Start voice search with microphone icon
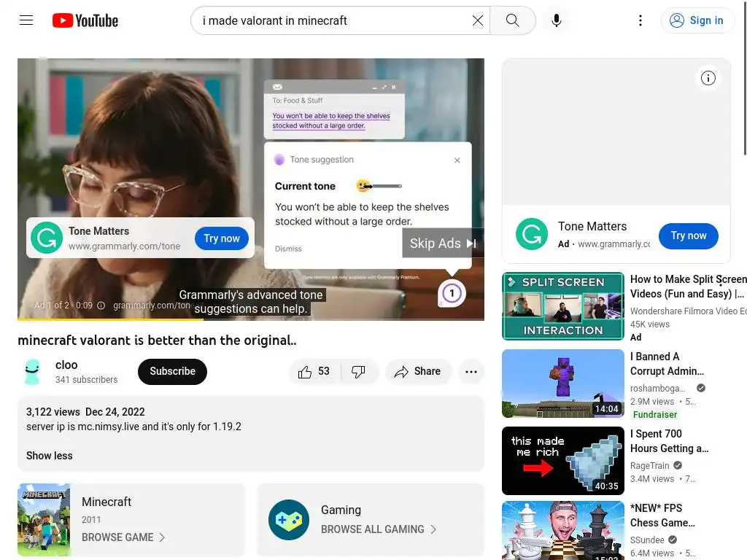747x560 pixels. click(x=556, y=20)
